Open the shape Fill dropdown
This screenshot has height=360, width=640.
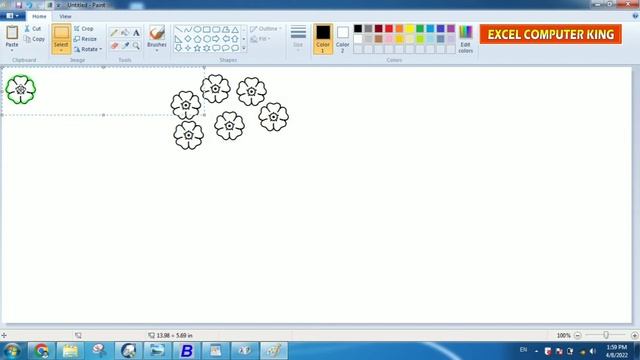[x=260, y=39]
